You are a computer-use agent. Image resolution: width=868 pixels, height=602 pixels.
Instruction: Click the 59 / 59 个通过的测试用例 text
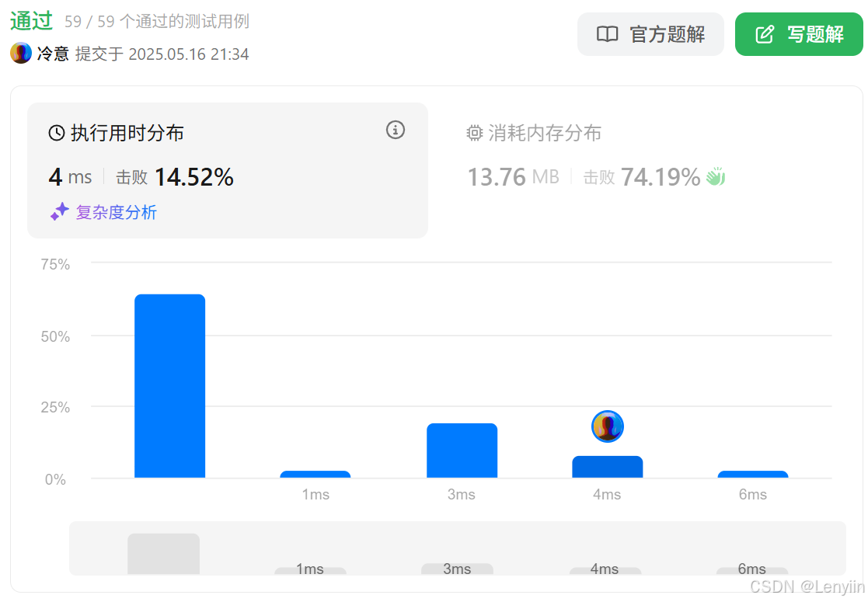157,22
